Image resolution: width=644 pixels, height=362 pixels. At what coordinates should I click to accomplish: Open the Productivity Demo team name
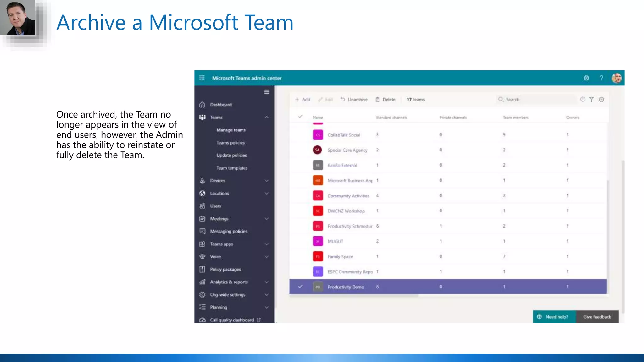[346, 287]
